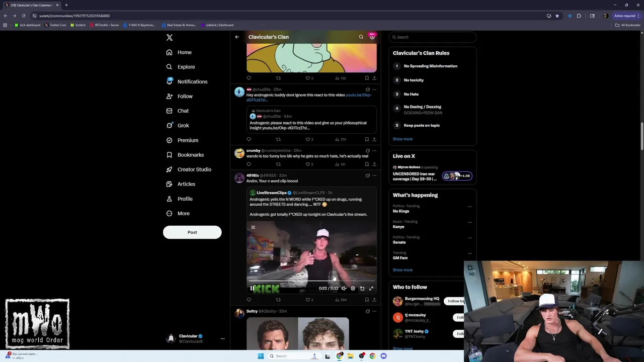Screen dimensions: 644x362
Task: Open Kanye trending topic
Action: pyautogui.click(x=398, y=227)
